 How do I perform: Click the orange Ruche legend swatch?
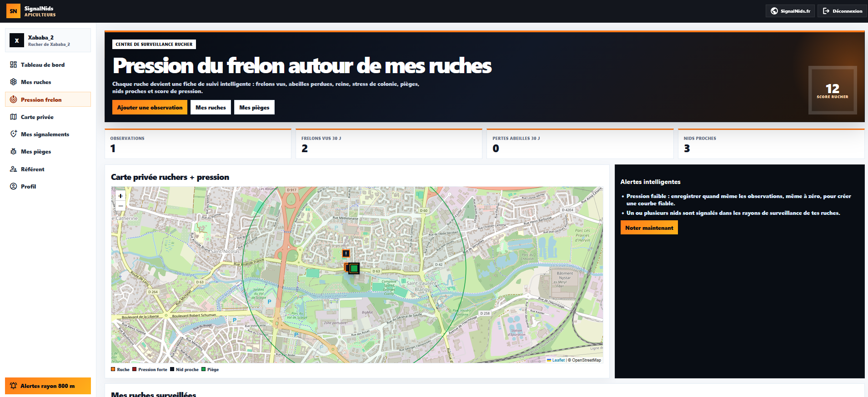point(113,369)
